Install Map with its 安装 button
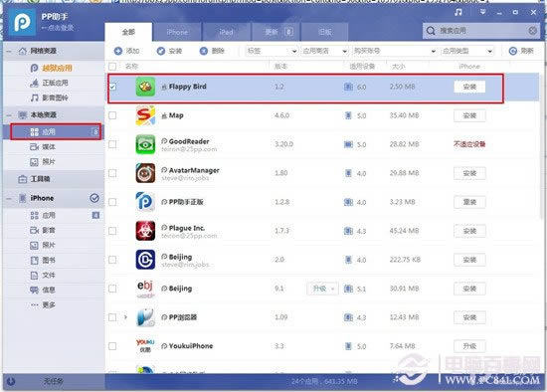 (469, 115)
